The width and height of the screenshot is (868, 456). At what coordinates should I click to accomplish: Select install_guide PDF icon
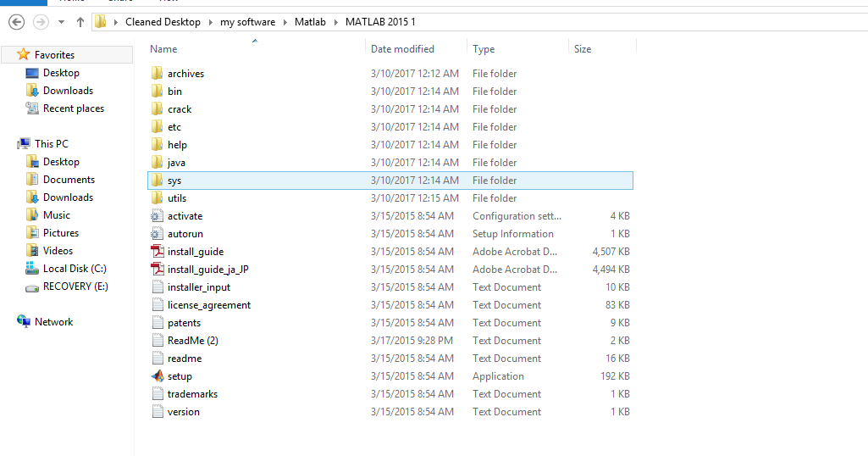click(x=158, y=251)
